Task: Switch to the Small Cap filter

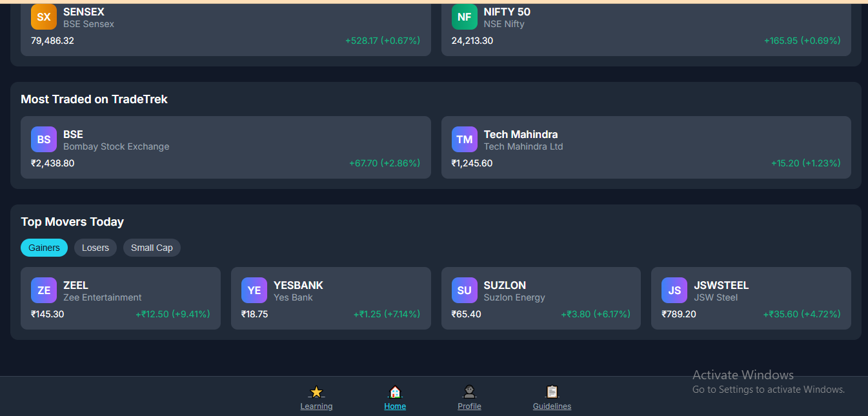Action: (x=152, y=248)
